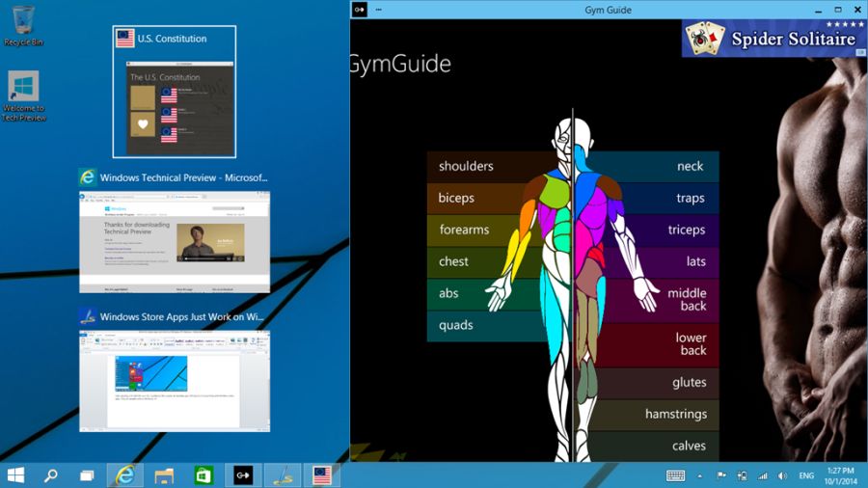Switch to Gym Guide taskbar icon
This screenshot has width=868, height=488.
(x=243, y=475)
